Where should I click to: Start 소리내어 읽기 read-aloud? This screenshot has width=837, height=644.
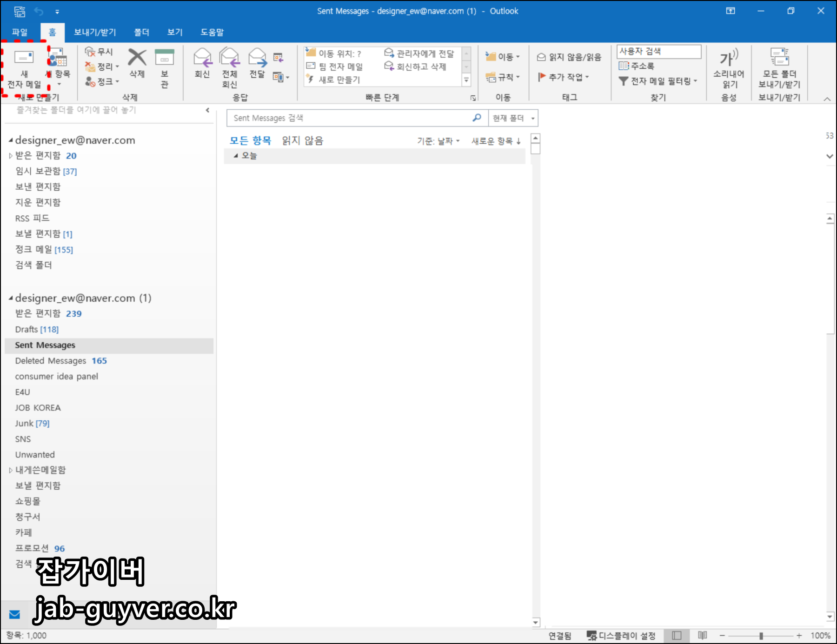click(x=728, y=67)
